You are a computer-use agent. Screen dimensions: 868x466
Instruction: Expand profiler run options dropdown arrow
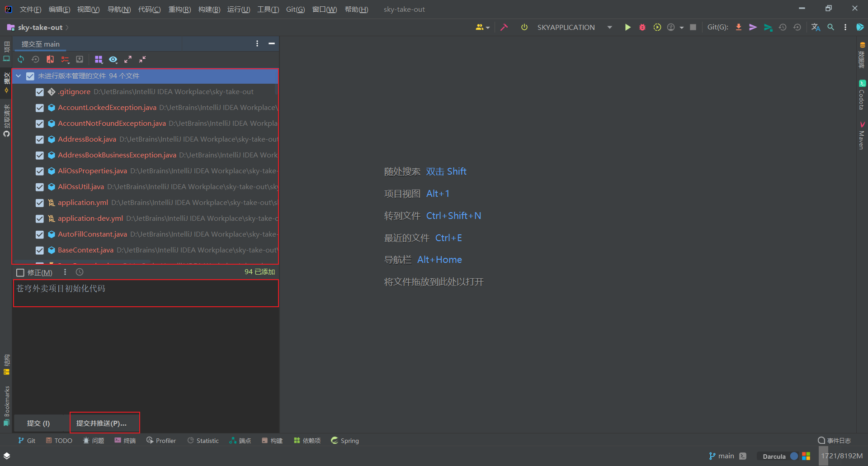coord(682,28)
